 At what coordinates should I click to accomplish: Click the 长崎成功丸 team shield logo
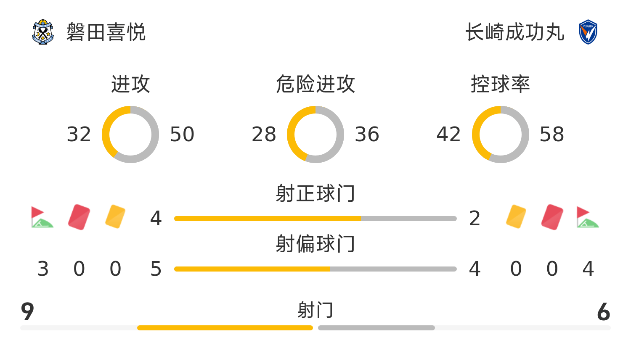[x=588, y=32]
